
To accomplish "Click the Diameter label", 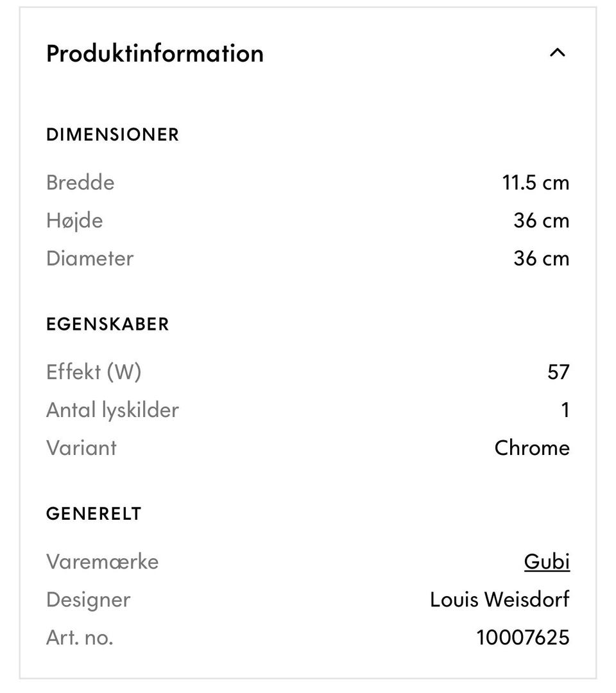I will pos(90,259).
